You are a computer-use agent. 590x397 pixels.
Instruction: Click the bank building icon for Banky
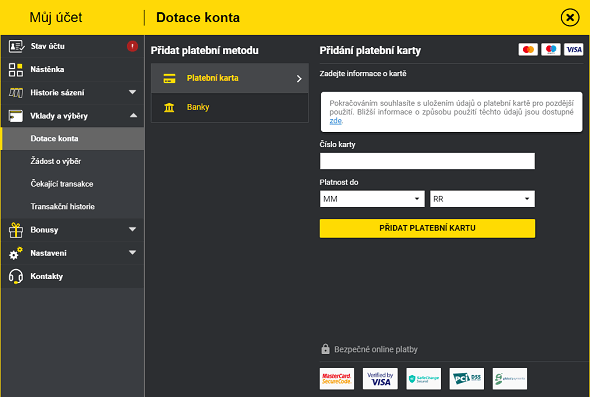pyautogui.click(x=169, y=107)
